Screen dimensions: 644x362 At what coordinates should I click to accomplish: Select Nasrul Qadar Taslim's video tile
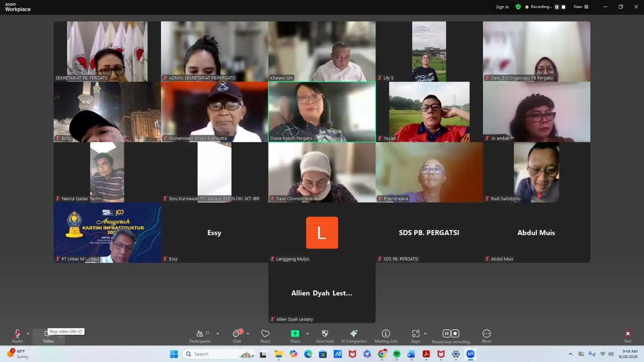point(107,172)
